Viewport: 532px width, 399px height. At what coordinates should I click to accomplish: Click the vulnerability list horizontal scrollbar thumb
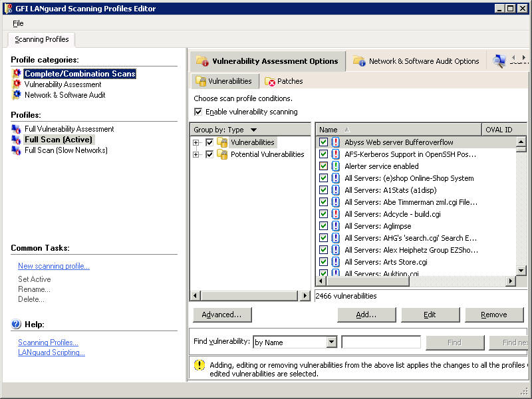coord(368,281)
